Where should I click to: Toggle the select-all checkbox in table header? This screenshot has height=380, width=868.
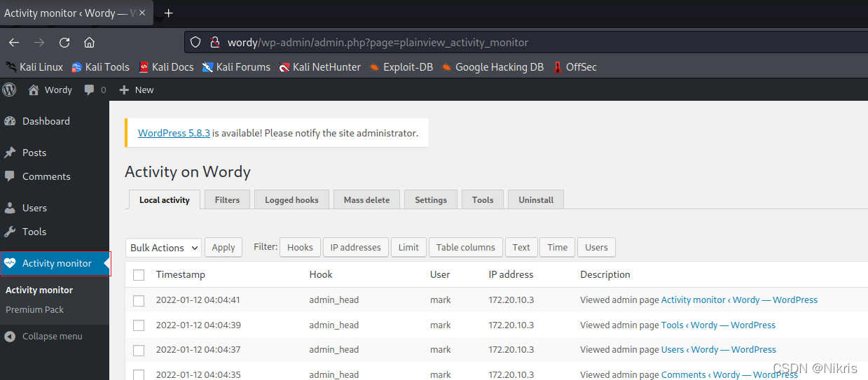[139, 275]
